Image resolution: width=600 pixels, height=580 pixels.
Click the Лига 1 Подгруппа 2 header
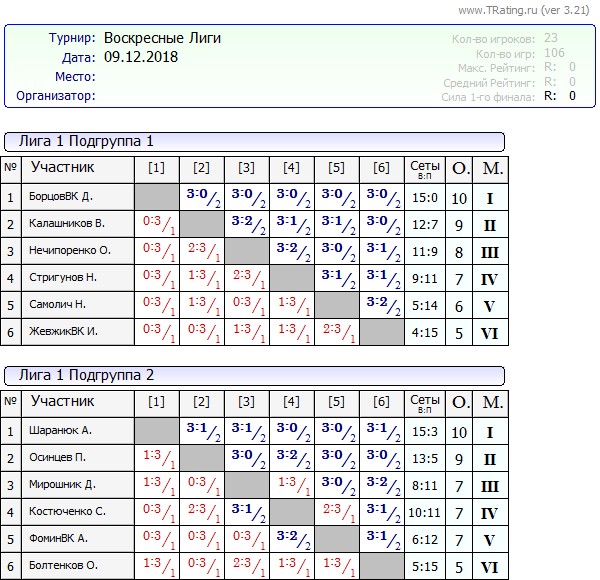pos(87,375)
